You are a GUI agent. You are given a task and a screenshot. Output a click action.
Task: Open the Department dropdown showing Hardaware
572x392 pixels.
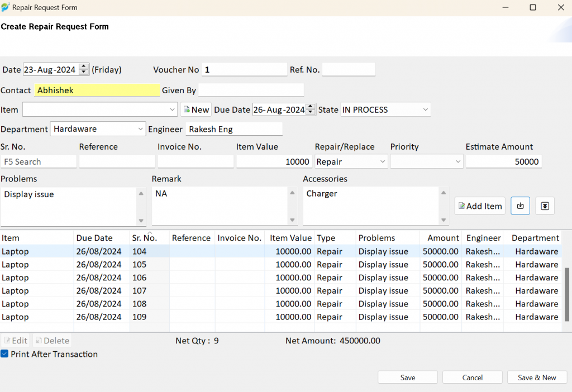140,129
